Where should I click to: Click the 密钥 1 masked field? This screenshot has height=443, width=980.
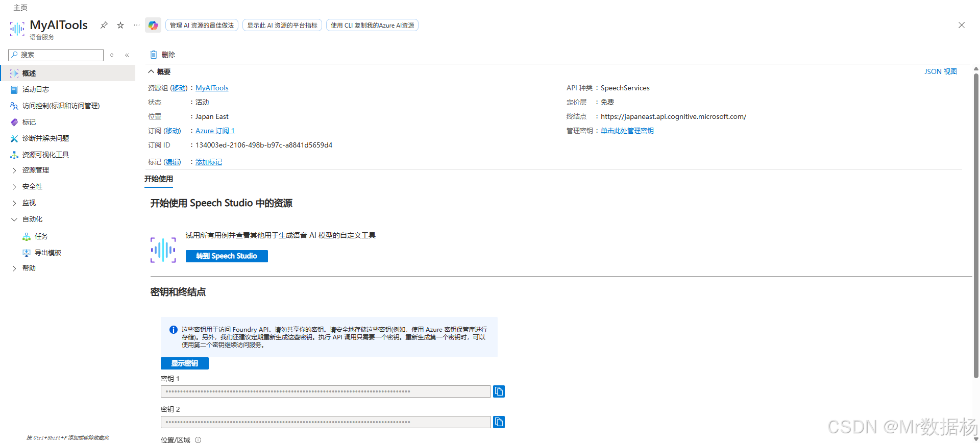point(326,391)
